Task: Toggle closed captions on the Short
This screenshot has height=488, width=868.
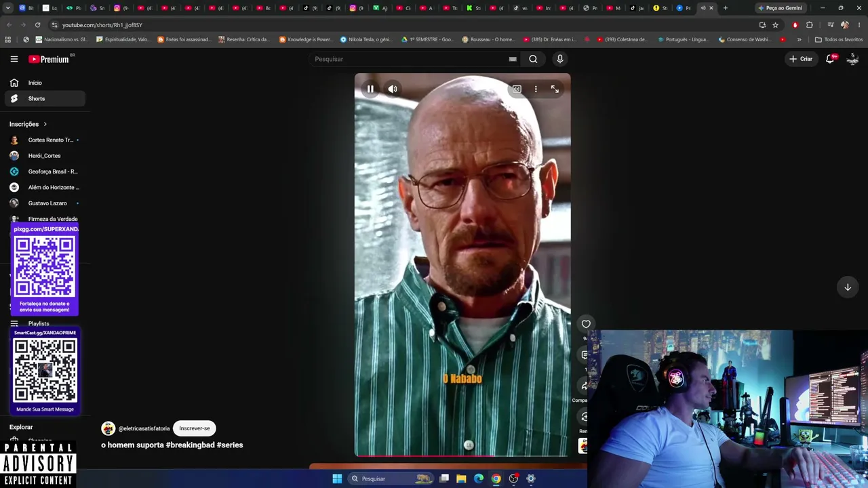Action: (x=517, y=89)
